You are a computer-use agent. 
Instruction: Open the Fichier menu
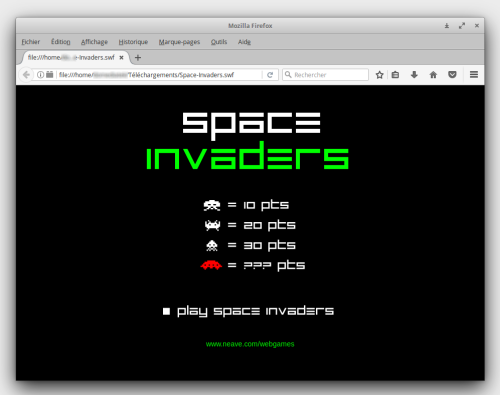(x=31, y=42)
